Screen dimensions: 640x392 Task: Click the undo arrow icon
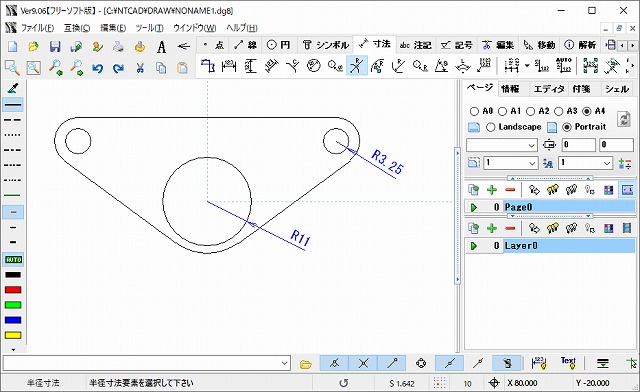point(97,68)
